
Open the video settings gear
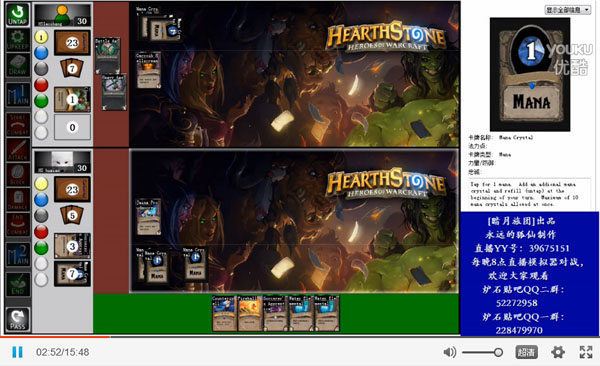(558, 352)
